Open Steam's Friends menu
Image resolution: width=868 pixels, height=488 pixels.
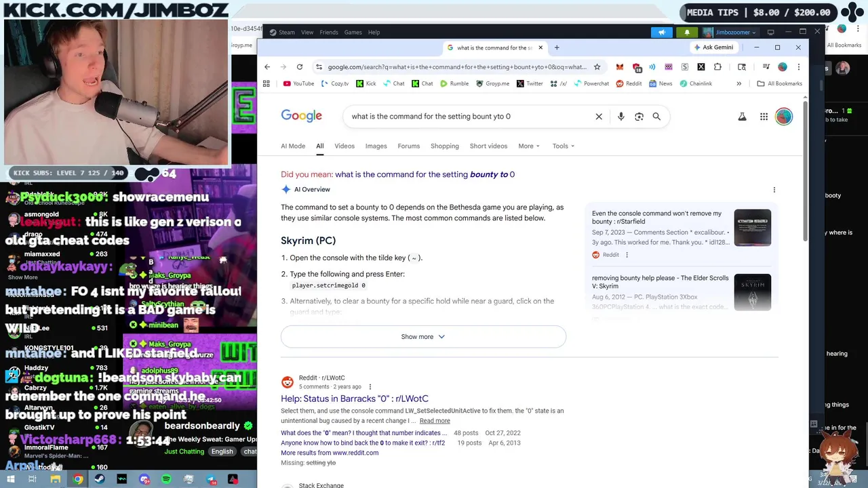click(x=329, y=32)
